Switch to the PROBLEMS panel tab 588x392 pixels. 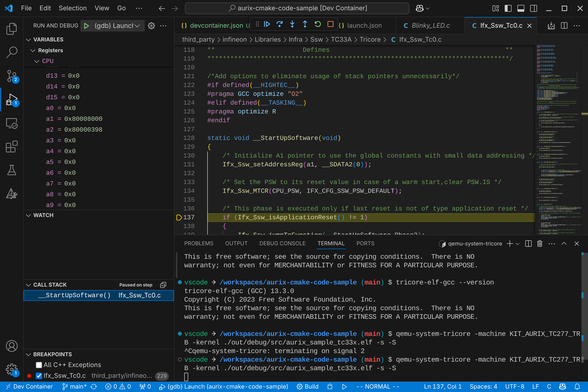pos(199,244)
